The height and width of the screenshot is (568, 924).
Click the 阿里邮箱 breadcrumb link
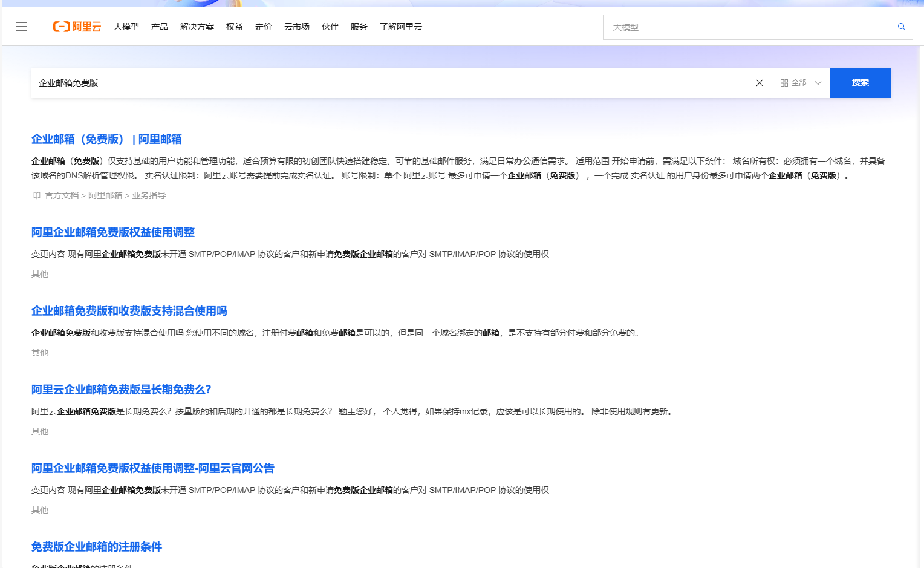pyautogui.click(x=105, y=195)
